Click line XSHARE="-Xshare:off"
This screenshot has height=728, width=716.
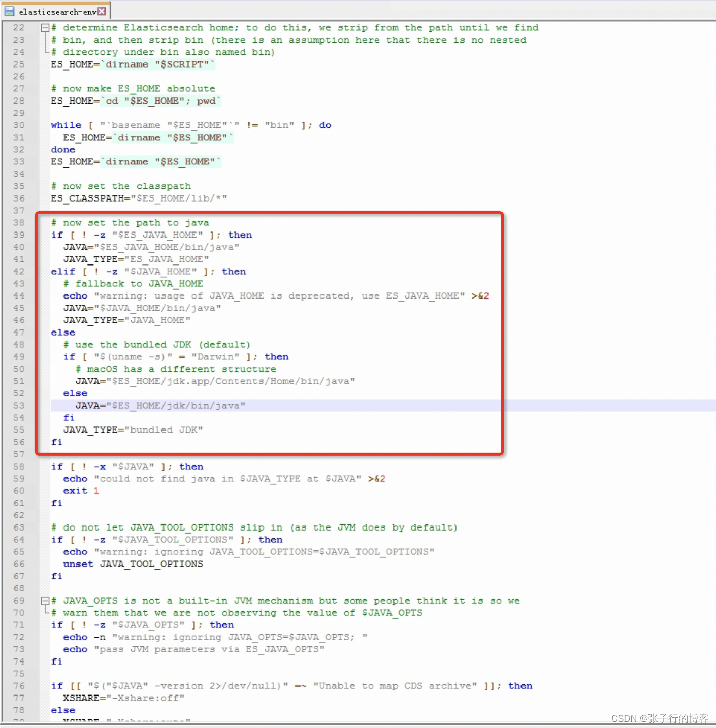[x=124, y=698]
